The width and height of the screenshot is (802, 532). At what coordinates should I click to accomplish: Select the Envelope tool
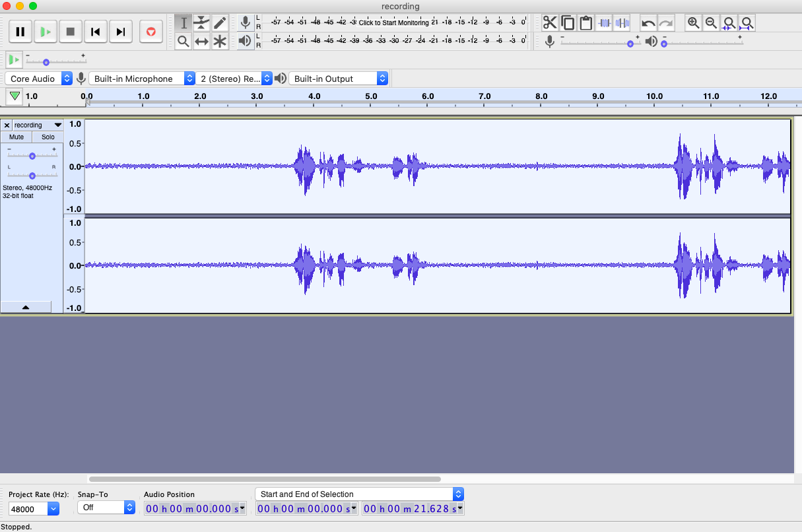[201, 23]
